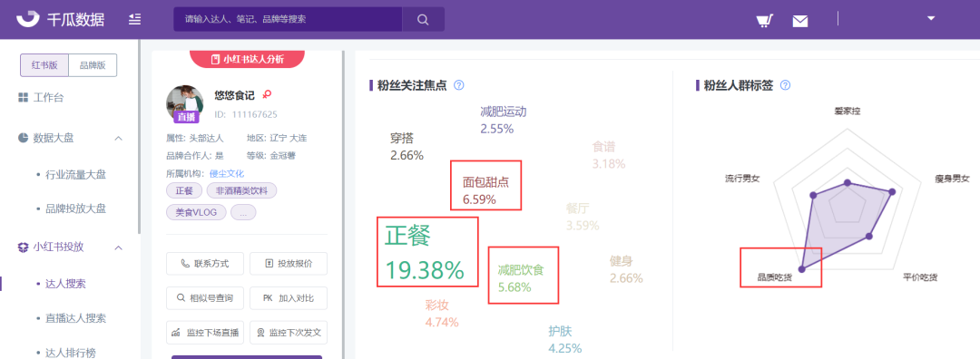Click the 投放报价 button
980x359 pixels.
289,264
